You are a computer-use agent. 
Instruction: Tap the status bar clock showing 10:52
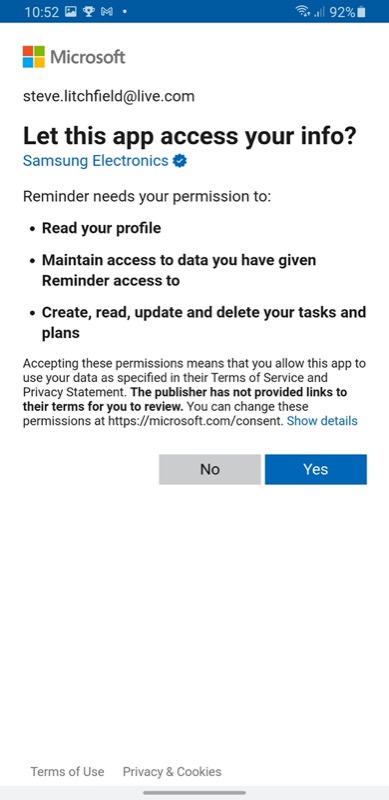pyautogui.click(x=42, y=12)
